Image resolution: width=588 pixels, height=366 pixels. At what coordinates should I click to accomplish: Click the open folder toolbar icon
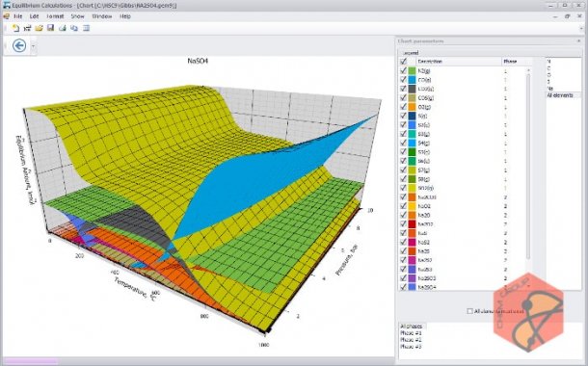click(x=39, y=28)
